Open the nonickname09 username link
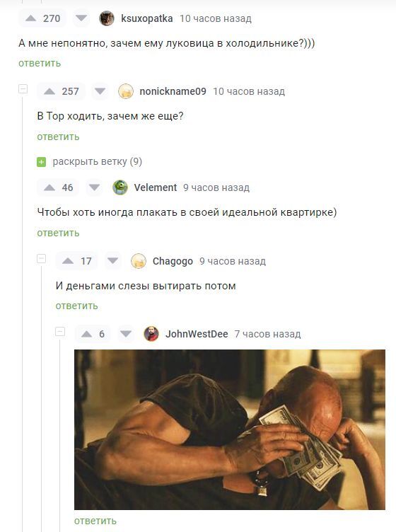This screenshot has height=532, width=396. [173, 91]
